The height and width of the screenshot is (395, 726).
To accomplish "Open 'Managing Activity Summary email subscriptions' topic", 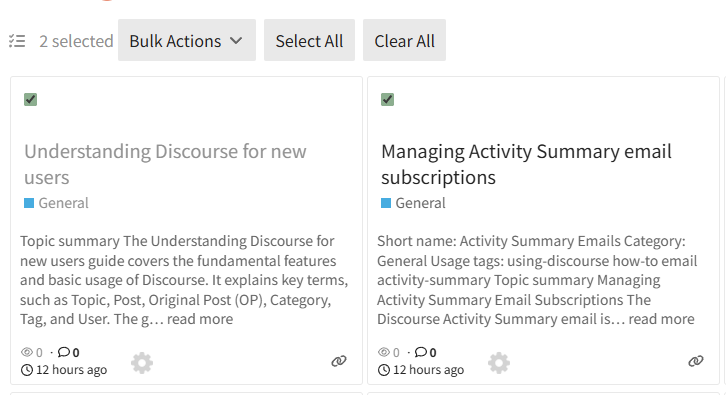I will coord(526,164).
